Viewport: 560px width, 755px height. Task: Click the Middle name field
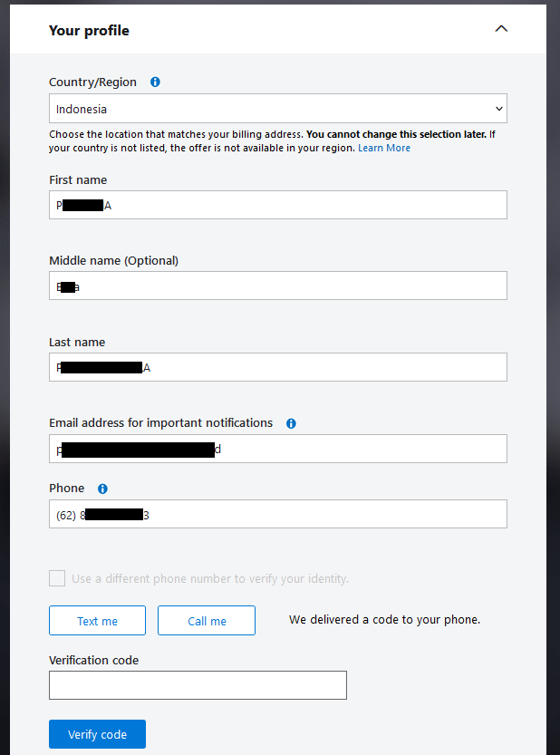pyautogui.click(x=277, y=286)
